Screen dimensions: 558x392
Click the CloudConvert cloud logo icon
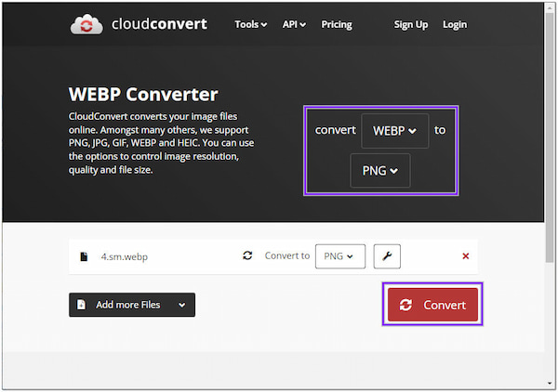click(x=86, y=24)
